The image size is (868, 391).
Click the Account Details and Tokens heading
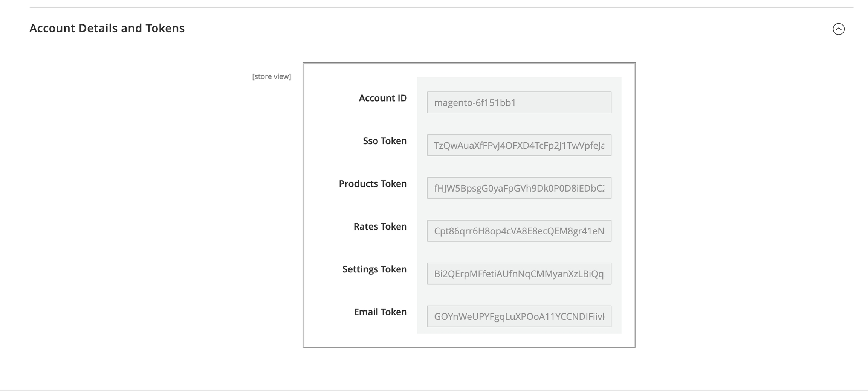pyautogui.click(x=107, y=28)
